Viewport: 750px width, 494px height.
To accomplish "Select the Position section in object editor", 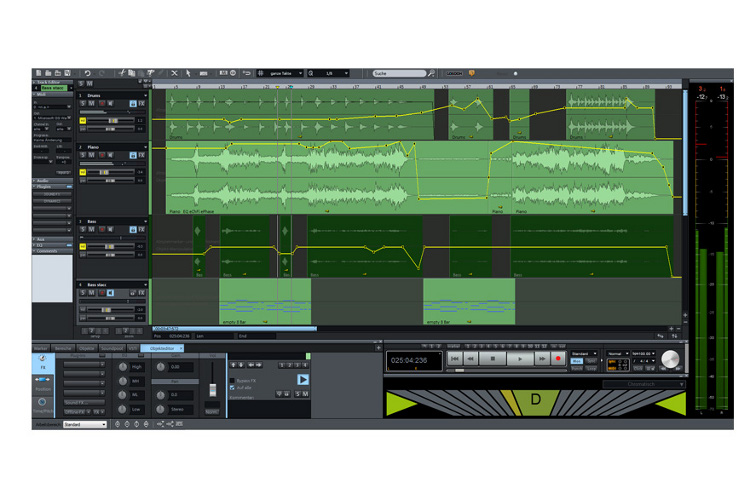I will [x=43, y=383].
